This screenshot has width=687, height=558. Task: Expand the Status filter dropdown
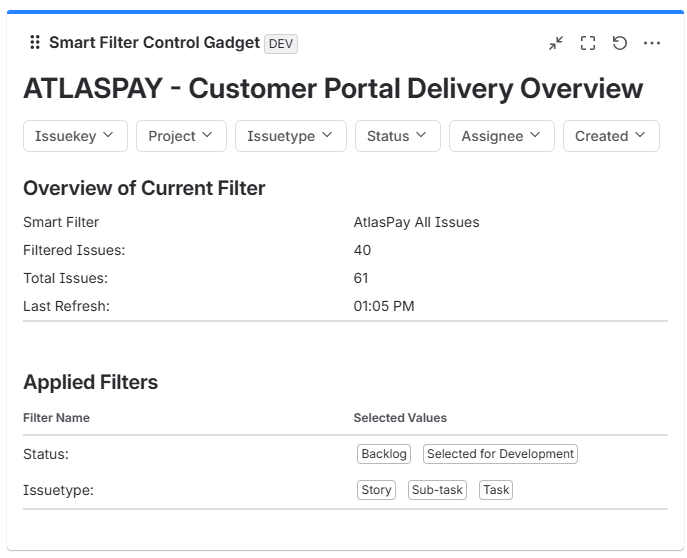[x=398, y=136]
